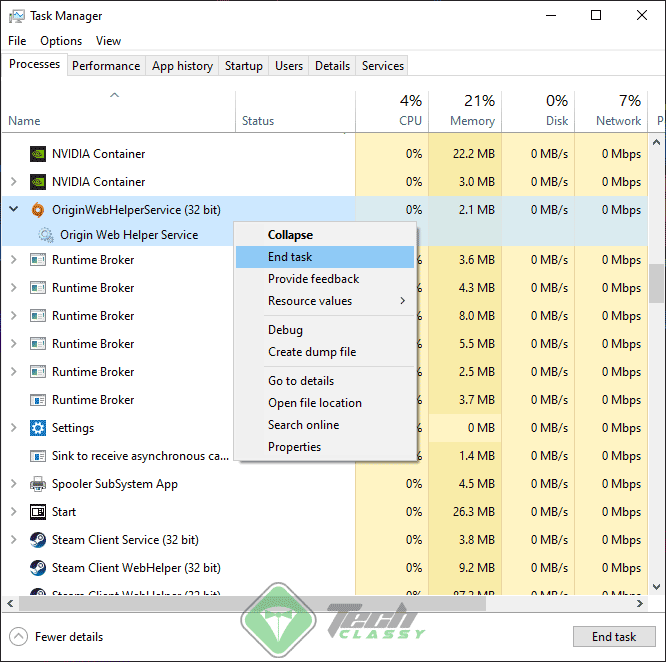The width and height of the screenshot is (666, 662).
Task: Sort by the Status column header
Action: 295,111
